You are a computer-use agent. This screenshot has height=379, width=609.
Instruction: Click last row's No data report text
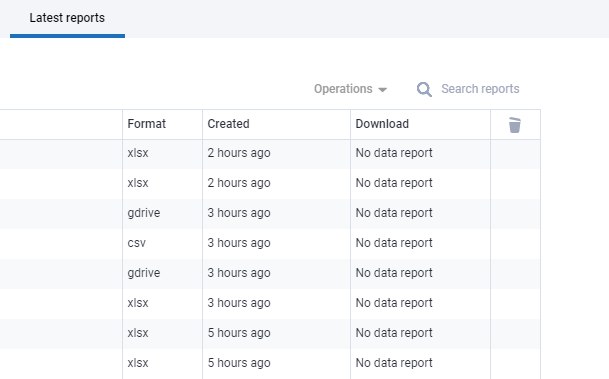pyautogui.click(x=394, y=363)
